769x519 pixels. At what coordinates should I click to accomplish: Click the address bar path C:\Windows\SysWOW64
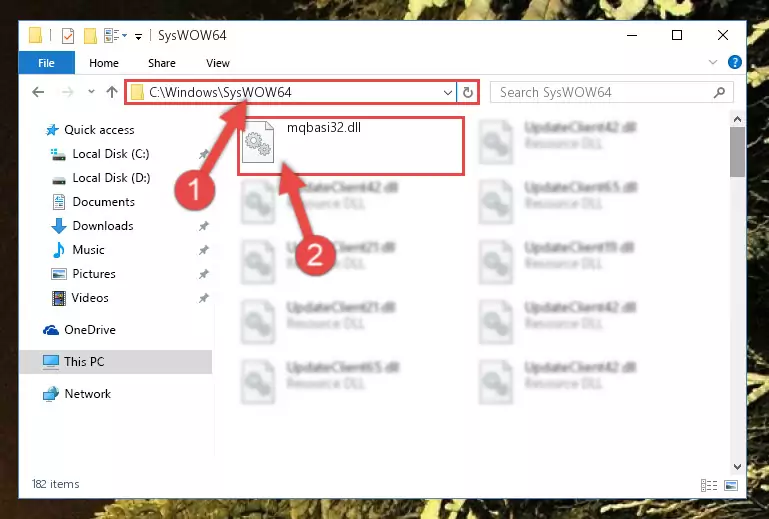coord(220,92)
